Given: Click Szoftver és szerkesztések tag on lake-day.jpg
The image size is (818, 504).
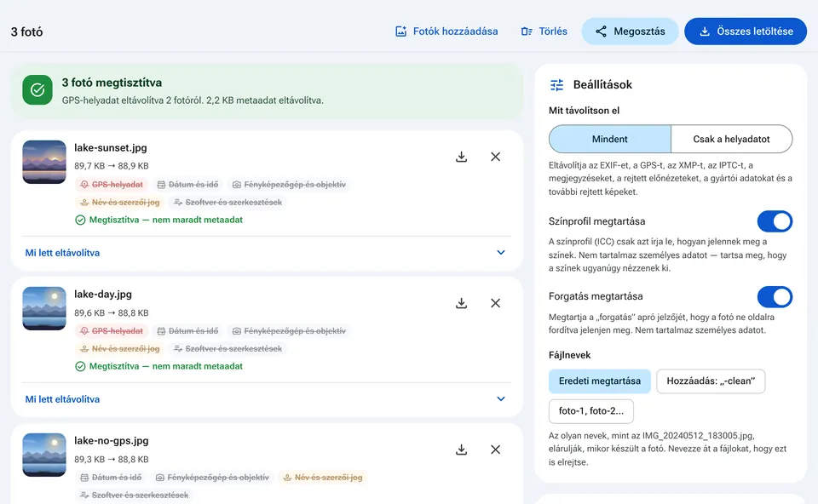Looking at the screenshot, I should click(228, 349).
